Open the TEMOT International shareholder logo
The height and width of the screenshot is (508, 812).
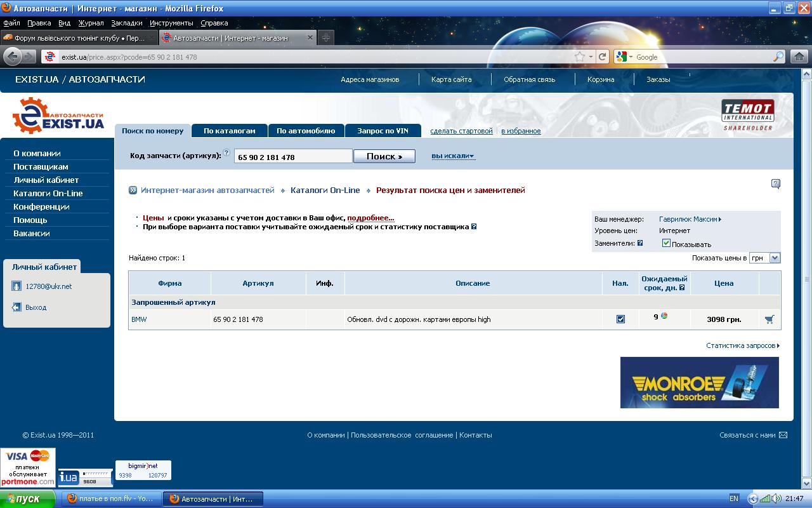[748, 115]
